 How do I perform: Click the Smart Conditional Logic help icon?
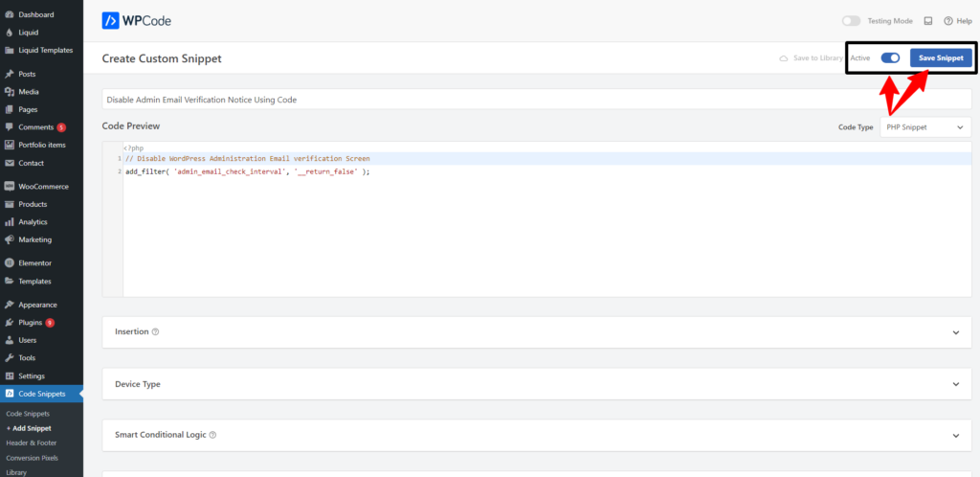coord(212,435)
